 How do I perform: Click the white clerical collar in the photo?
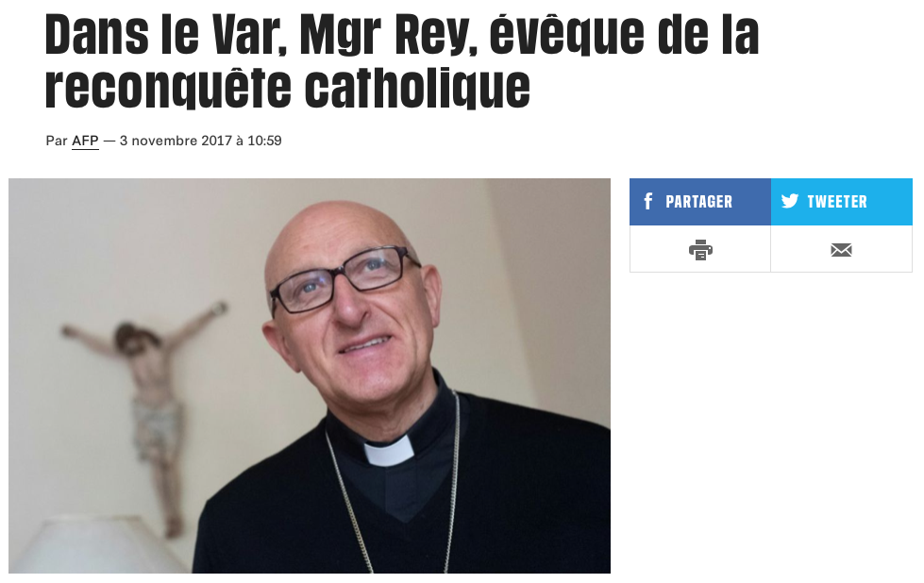point(389,452)
